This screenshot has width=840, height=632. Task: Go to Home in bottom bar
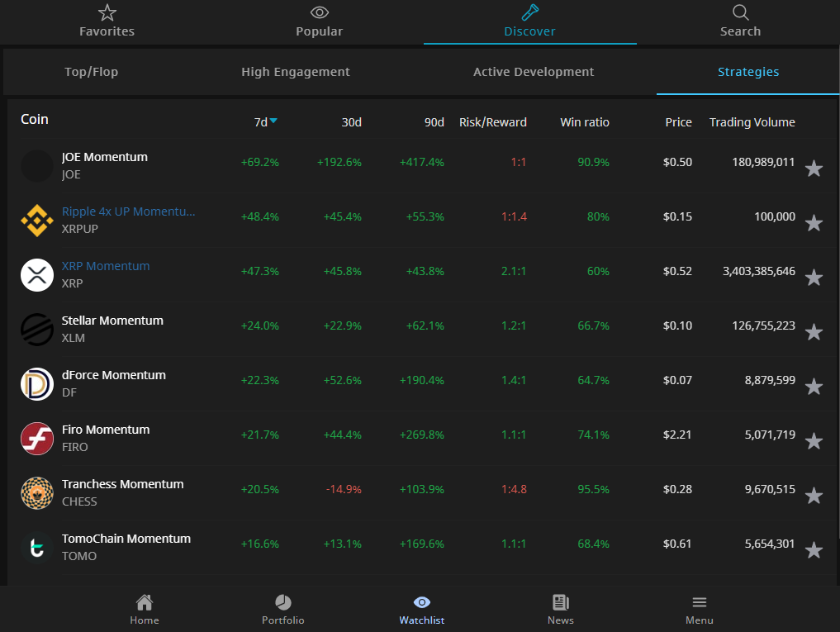pyautogui.click(x=144, y=610)
